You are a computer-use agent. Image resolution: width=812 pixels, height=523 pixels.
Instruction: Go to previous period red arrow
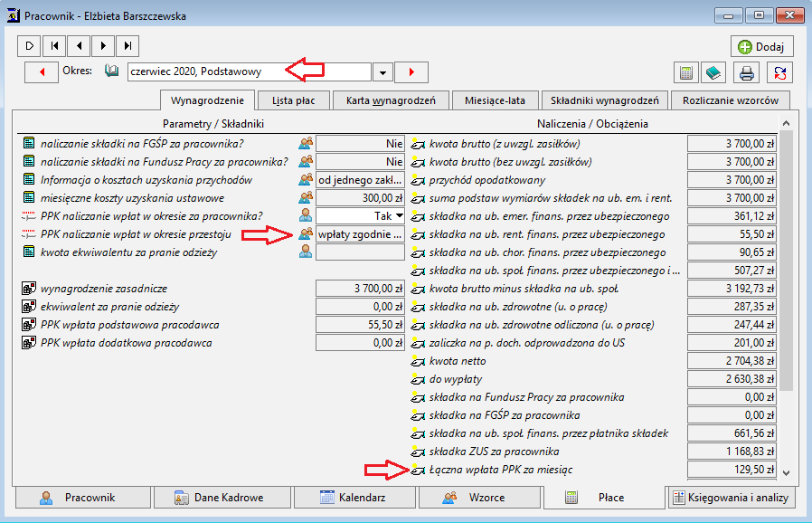point(42,72)
